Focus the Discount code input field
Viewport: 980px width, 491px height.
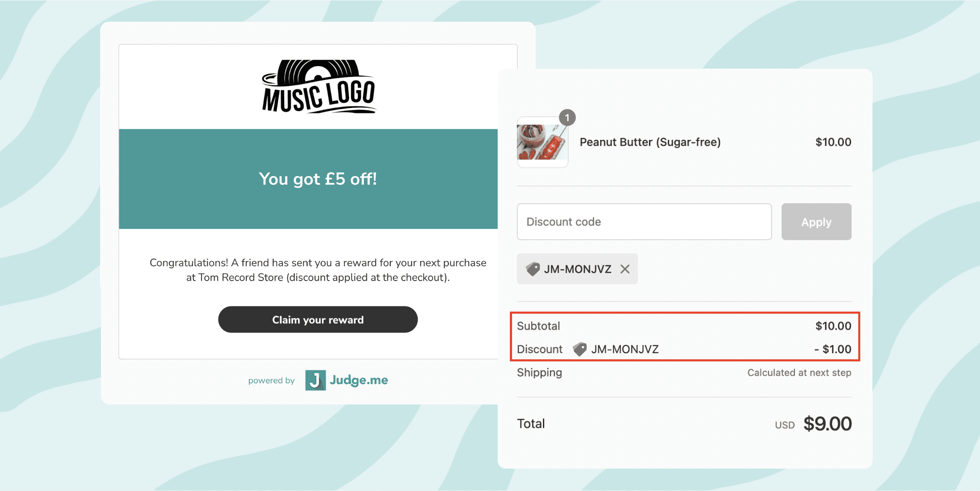click(644, 222)
